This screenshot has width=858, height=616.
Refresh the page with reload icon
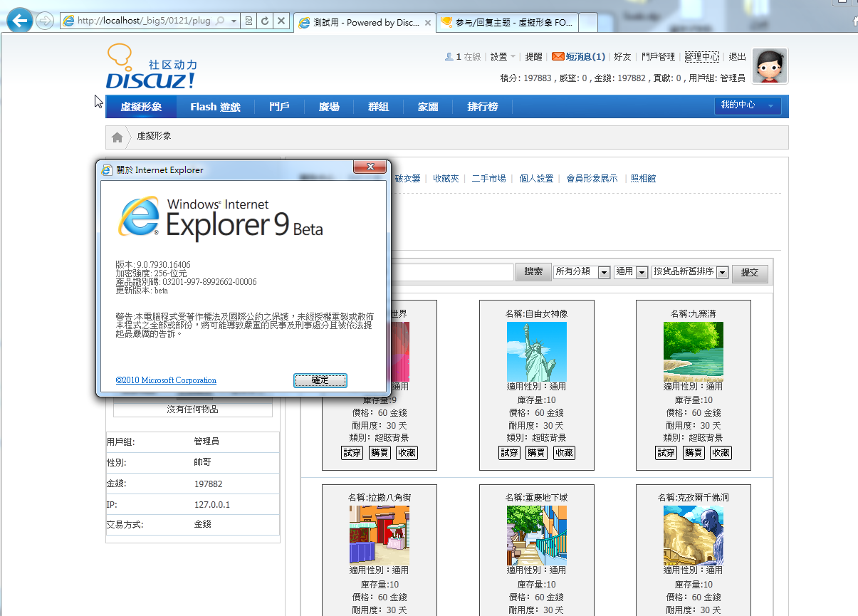coord(265,21)
